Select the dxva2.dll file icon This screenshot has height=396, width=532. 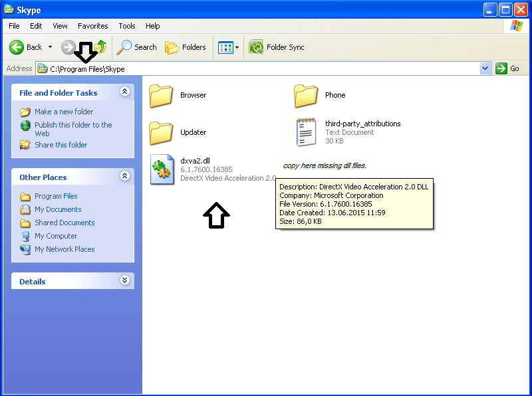[162, 169]
